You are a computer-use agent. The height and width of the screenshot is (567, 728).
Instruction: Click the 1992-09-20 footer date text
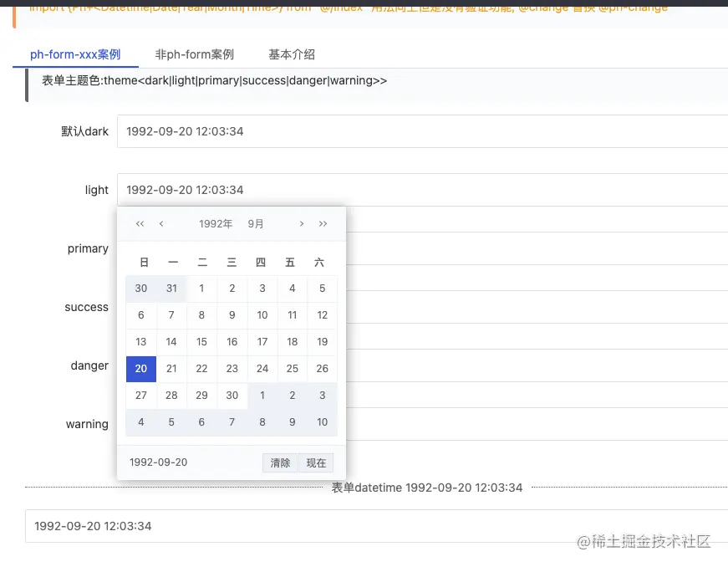158,462
